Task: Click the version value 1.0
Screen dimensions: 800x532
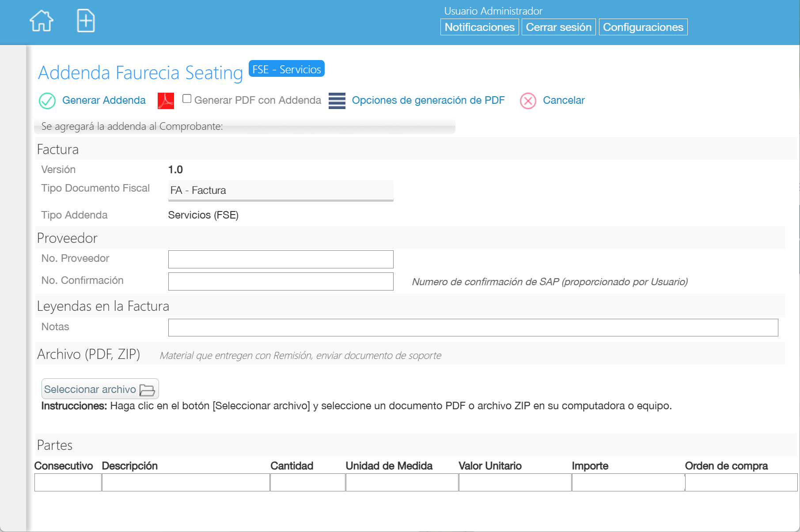Action: (x=175, y=170)
